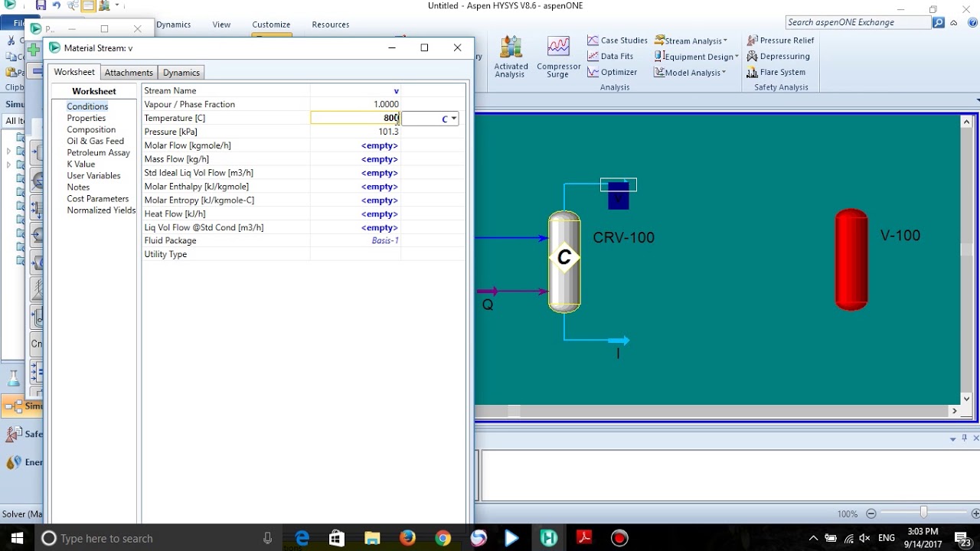Click the Q energy stream arrow
980x551 pixels.
pyautogui.click(x=487, y=291)
